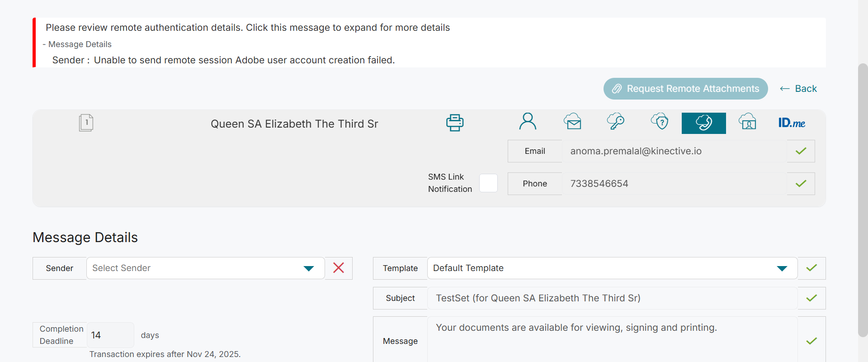Click the Subject text field

(x=612, y=298)
